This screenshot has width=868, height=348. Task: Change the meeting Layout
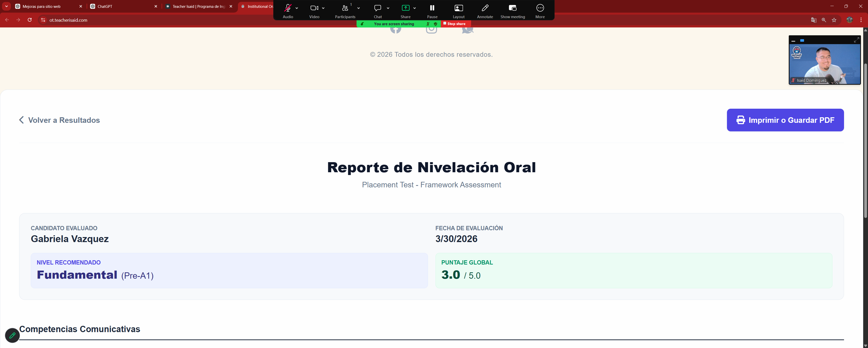pyautogui.click(x=458, y=9)
